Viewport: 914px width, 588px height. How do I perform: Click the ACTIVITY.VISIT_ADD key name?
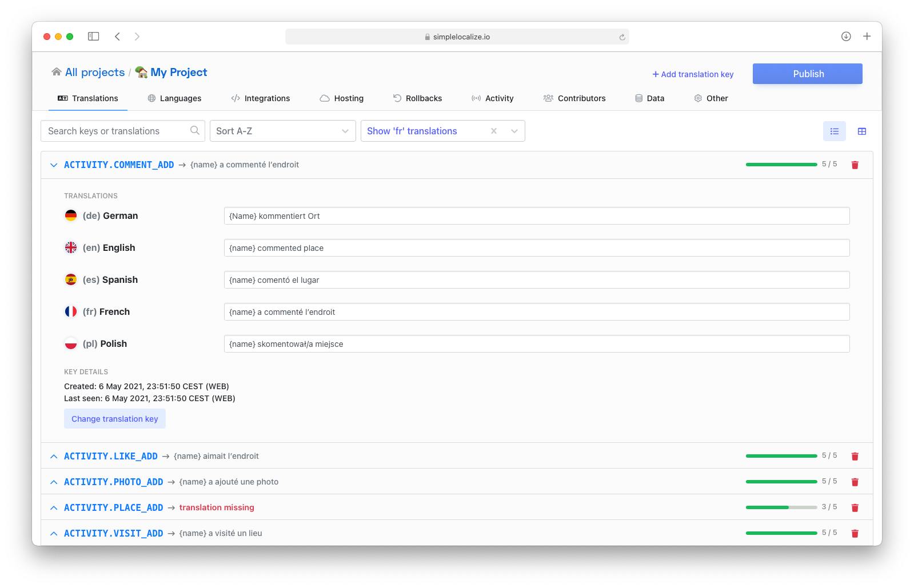[114, 534]
